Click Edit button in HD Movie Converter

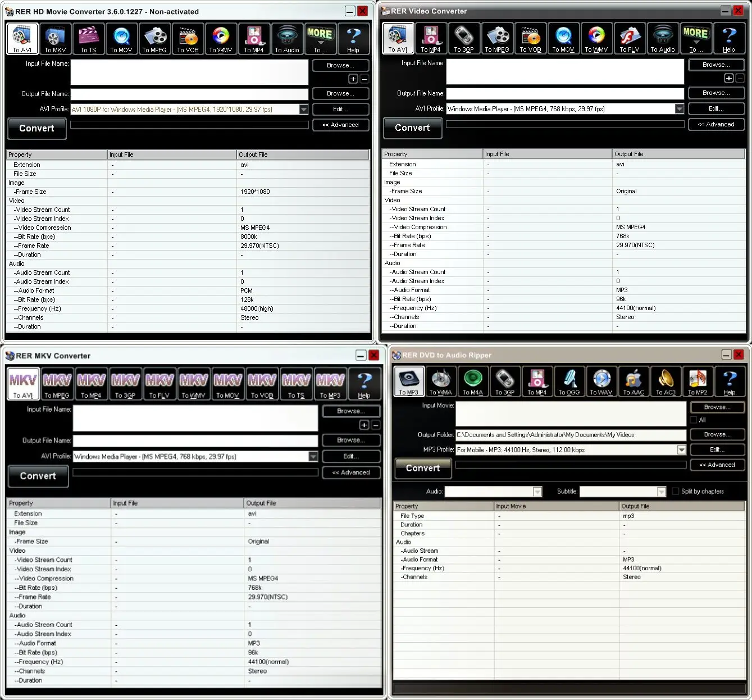pos(340,109)
